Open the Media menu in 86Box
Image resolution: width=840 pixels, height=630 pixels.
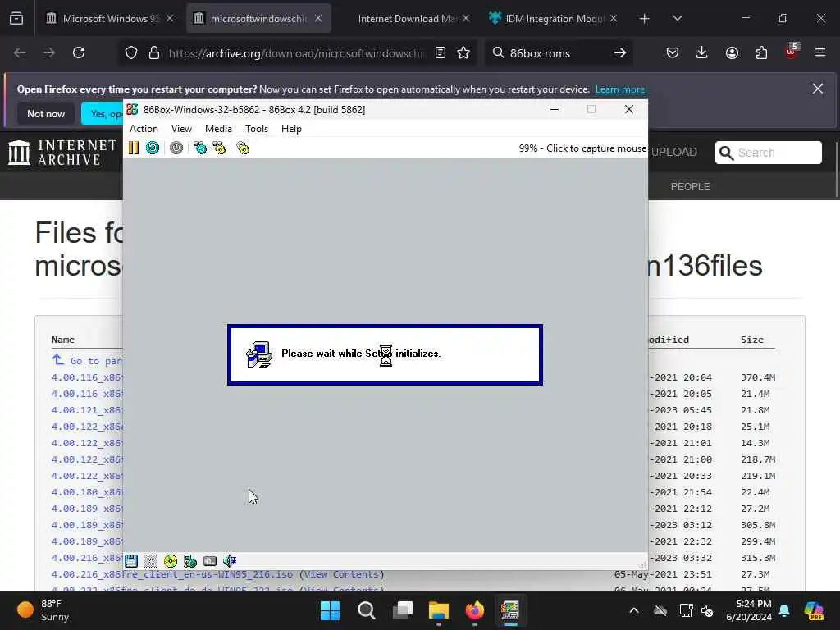tap(218, 129)
